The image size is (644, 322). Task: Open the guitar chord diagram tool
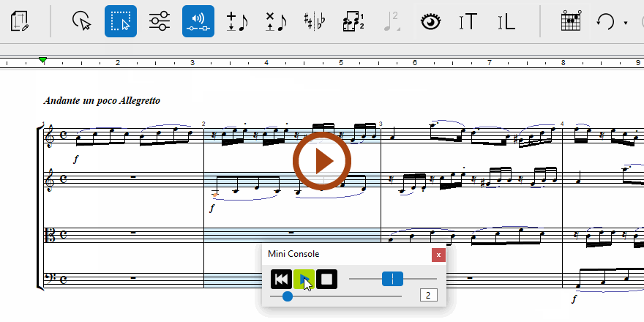pyautogui.click(x=572, y=20)
